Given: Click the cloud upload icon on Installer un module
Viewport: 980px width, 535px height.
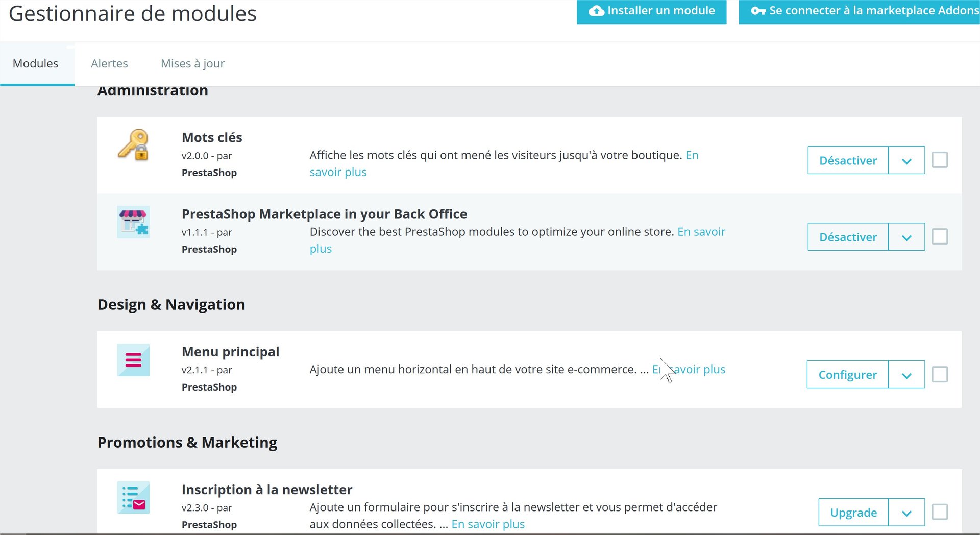Looking at the screenshot, I should click(x=596, y=11).
